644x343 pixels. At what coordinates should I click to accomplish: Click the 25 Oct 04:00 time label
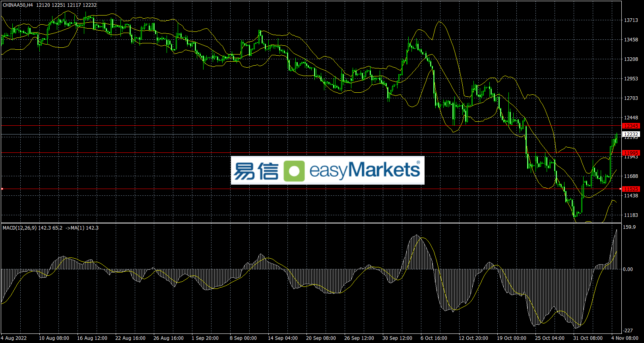point(550,338)
